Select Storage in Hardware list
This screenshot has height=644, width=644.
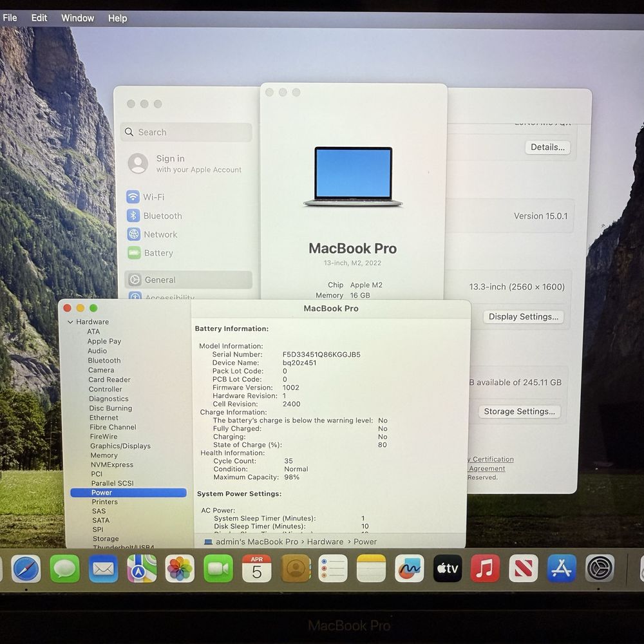pyautogui.click(x=106, y=539)
